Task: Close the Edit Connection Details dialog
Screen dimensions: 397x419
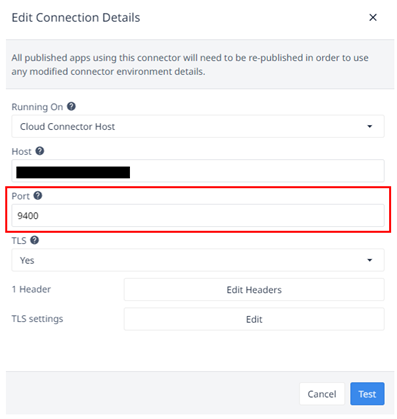Action: coord(373,17)
